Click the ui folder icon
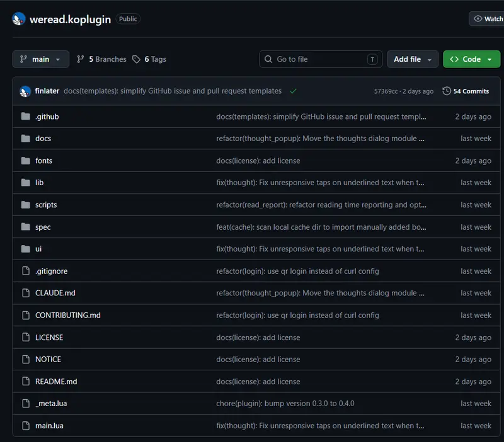Viewport: 504px width, 442px height. click(x=26, y=249)
